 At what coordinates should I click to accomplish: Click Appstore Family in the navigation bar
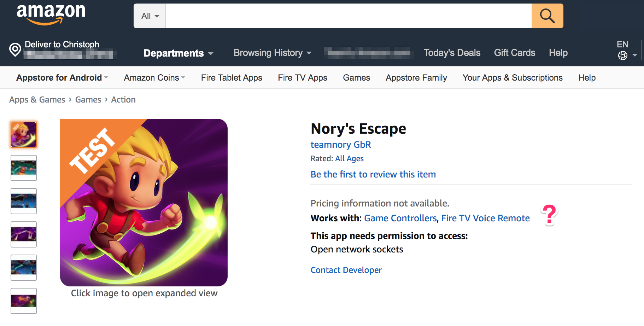click(416, 77)
